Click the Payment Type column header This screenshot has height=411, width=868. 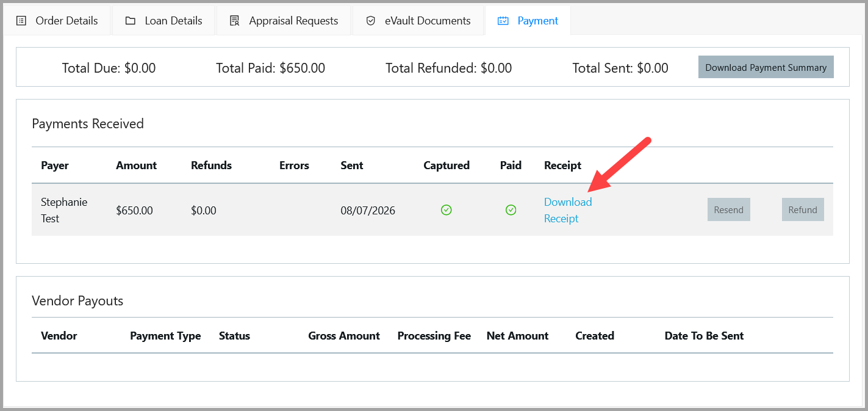165,336
